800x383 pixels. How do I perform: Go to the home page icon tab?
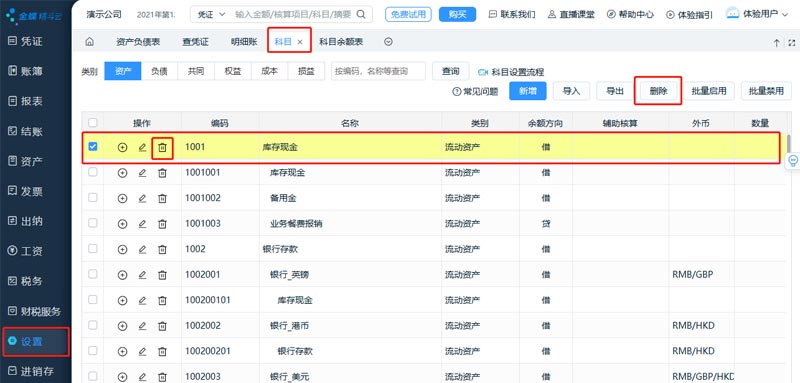click(x=89, y=42)
